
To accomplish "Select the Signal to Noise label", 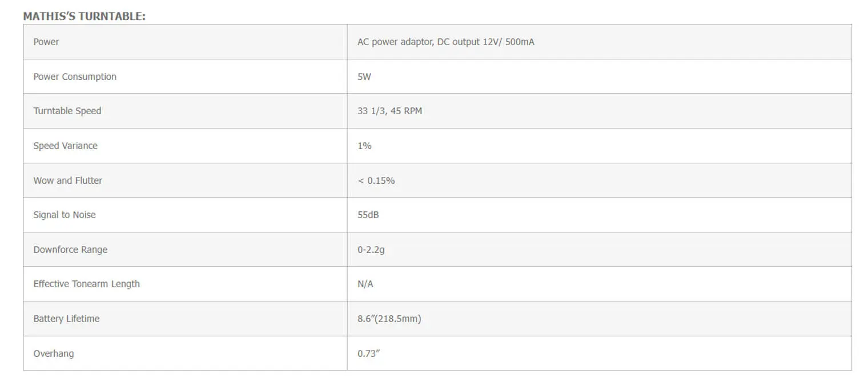I will pos(65,215).
